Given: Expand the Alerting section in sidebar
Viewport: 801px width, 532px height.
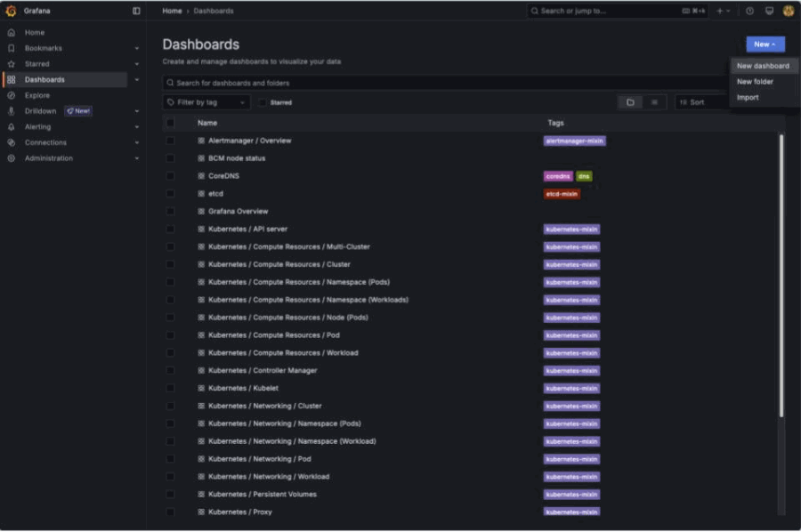Looking at the screenshot, I should [x=136, y=127].
